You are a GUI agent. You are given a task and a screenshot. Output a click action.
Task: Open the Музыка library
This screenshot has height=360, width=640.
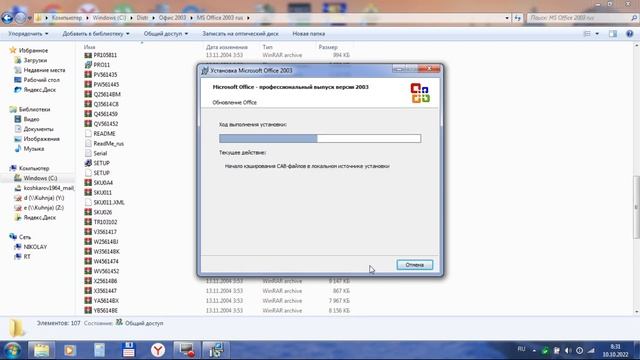point(33,149)
